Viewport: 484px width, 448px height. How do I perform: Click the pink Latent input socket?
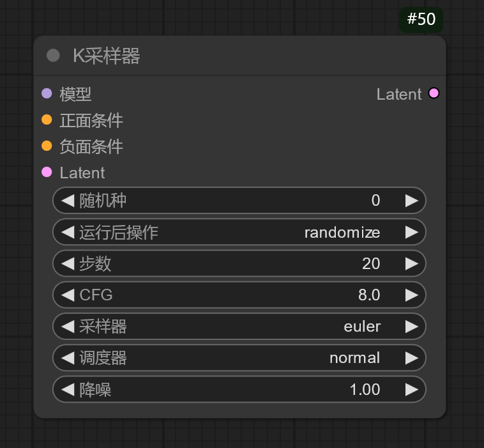coord(47,172)
